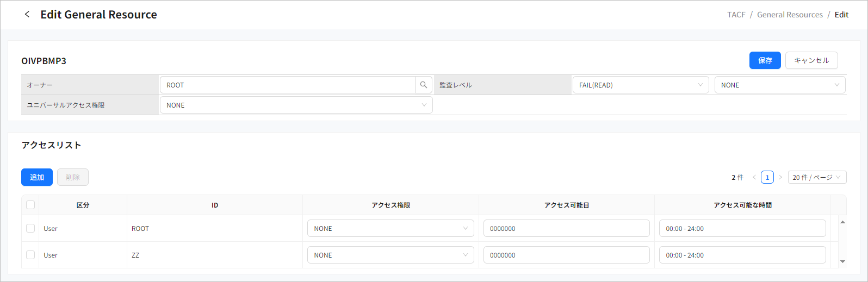Toggle the select-all checkbox in table header
The width and height of the screenshot is (868, 282).
click(x=30, y=205)
